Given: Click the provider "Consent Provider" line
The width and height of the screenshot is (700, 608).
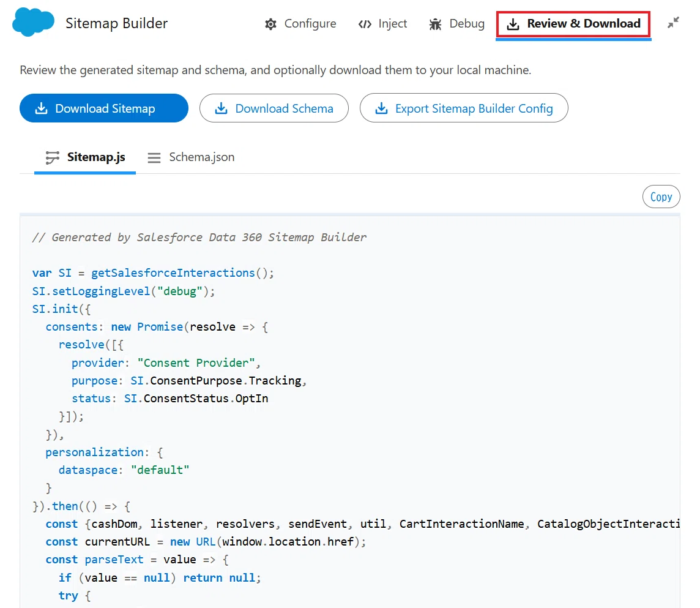Looking at the screenshot, I should tap(166, 362).
